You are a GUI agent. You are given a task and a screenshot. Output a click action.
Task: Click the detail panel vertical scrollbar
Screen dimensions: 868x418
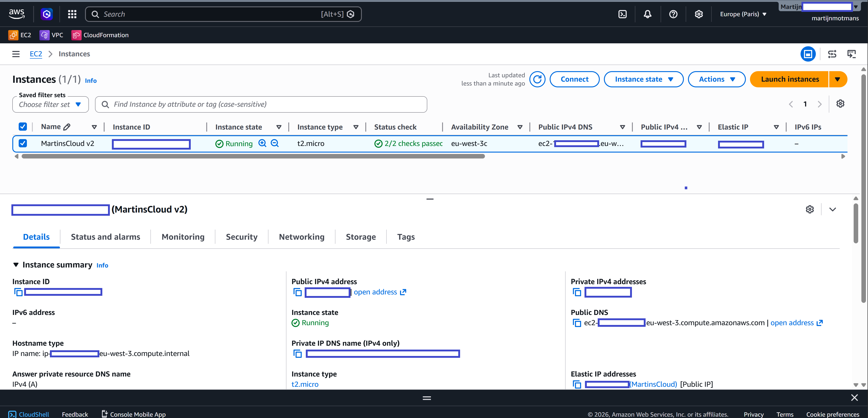(855, 223)
